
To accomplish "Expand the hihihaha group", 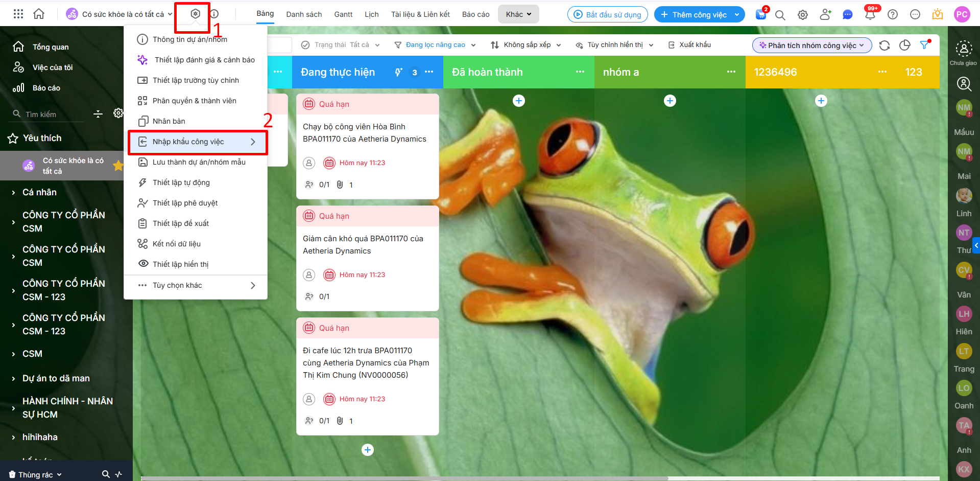I will (13, 438).
